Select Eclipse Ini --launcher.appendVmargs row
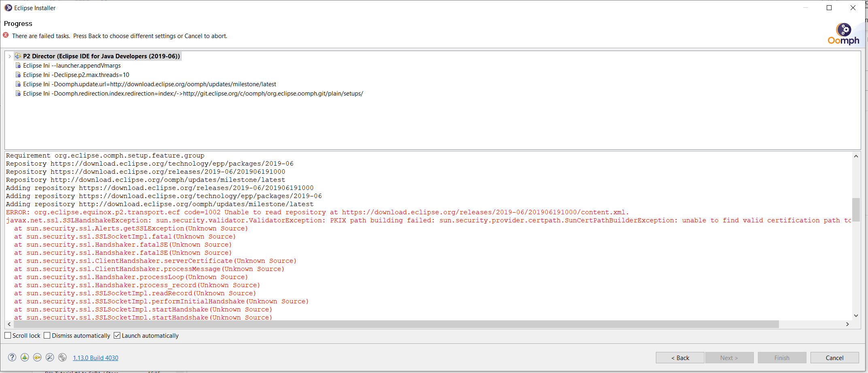 point(72,66)
